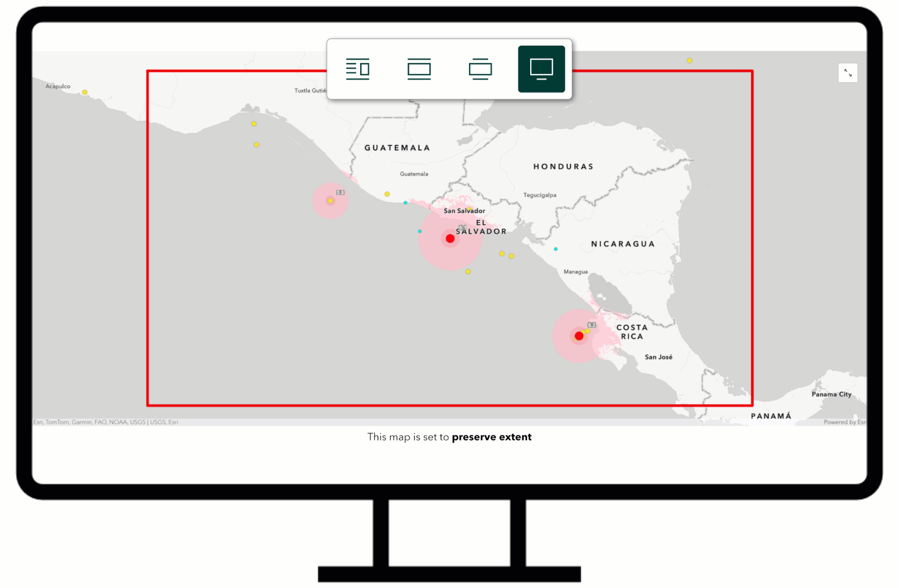Click the NICARAGUA country label
This screenshot has width=899, height=588.
point(623,244)
